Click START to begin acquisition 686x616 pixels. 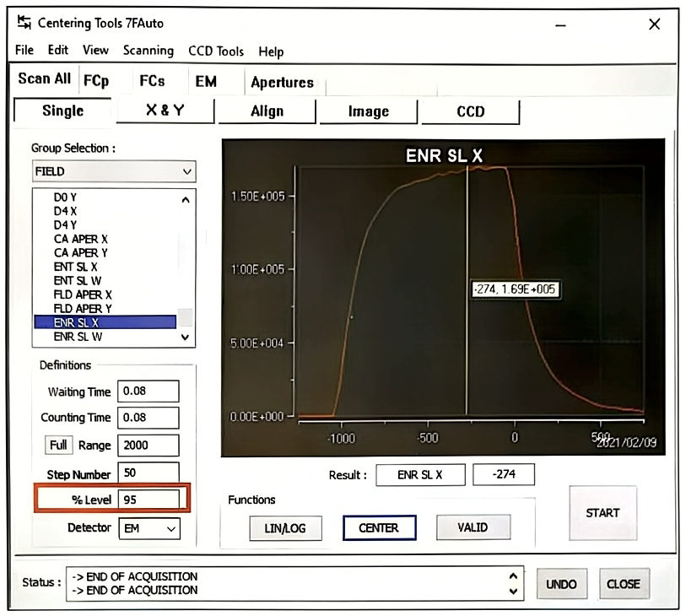click(x=602, y=513)
